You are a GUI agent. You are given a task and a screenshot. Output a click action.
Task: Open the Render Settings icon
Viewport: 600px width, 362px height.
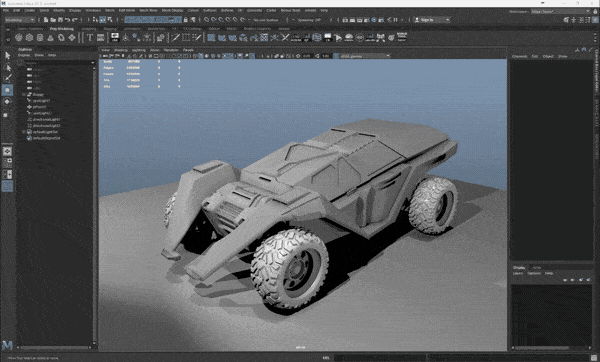pos(367,20)
